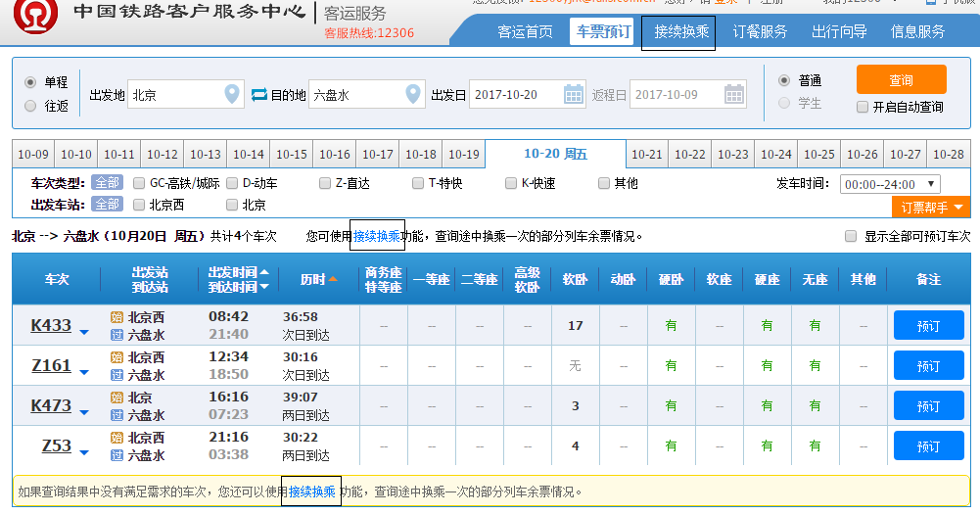Check the GC-高铁/城际 train type filter
Image resolution: width=980 pixels, height=515 pixels.
click(138, 183)
